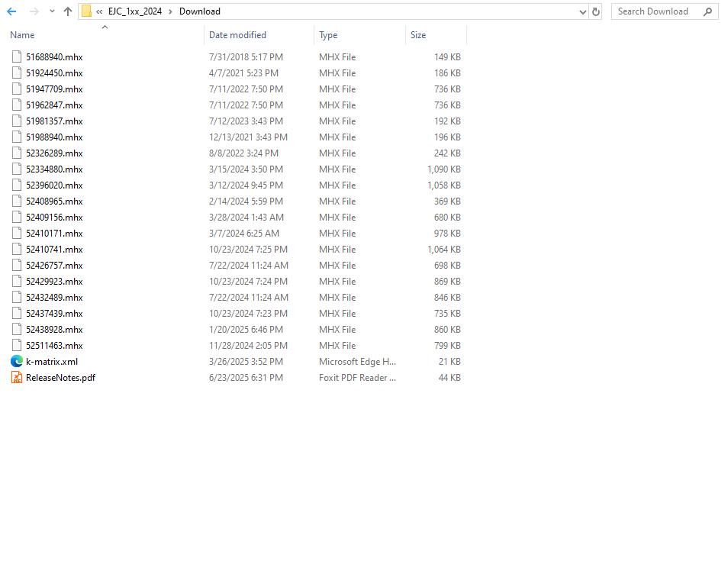Sort by Date modified column
The width and height of the screenshot is (728, 561).
[238, 35]
